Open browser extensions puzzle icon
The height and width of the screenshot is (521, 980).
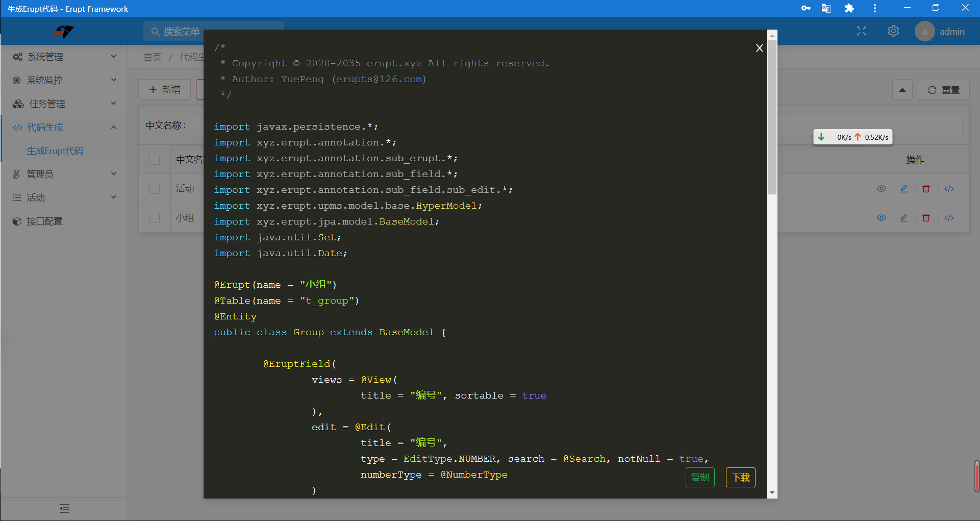click(849, 8)
